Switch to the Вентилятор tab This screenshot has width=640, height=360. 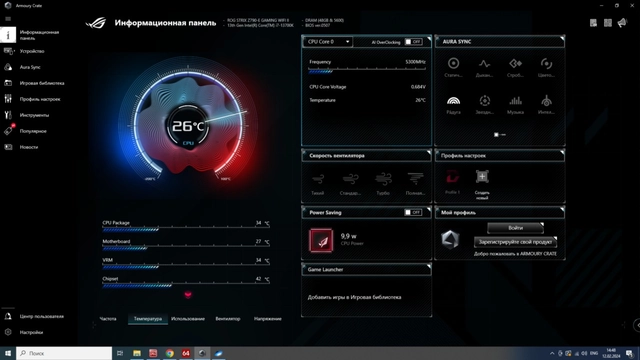click(228, 319)
